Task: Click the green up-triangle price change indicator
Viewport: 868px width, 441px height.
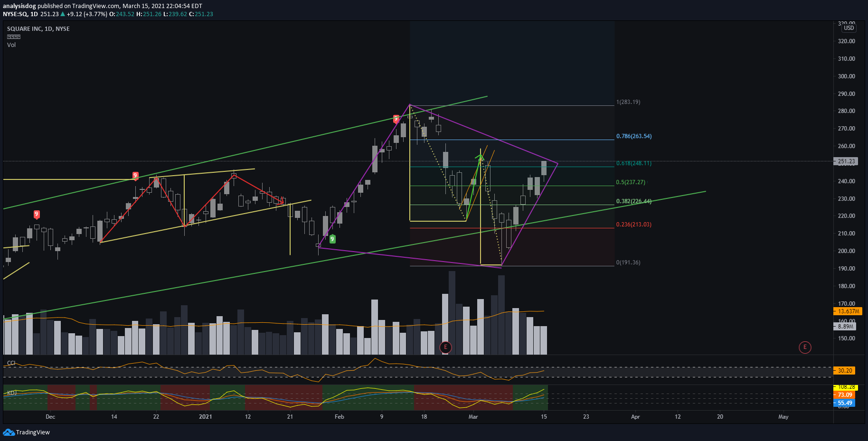Action: [x=63, y=14]
